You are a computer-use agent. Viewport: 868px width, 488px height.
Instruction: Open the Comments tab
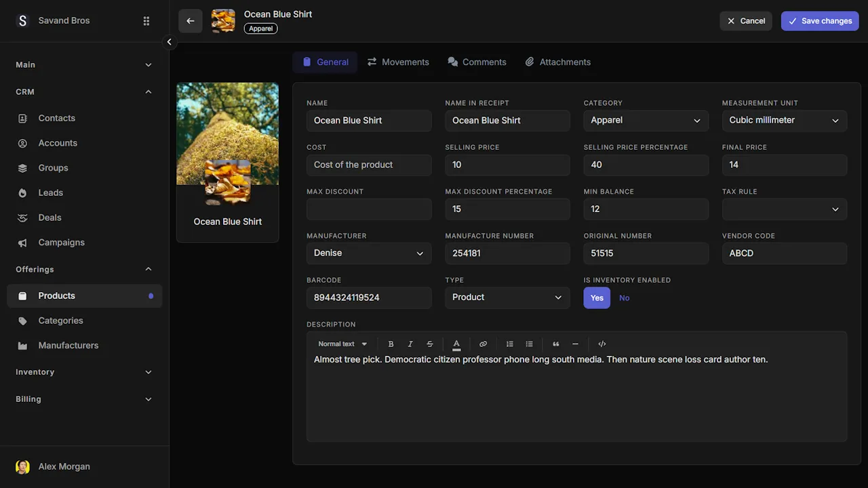coord(477,62)
